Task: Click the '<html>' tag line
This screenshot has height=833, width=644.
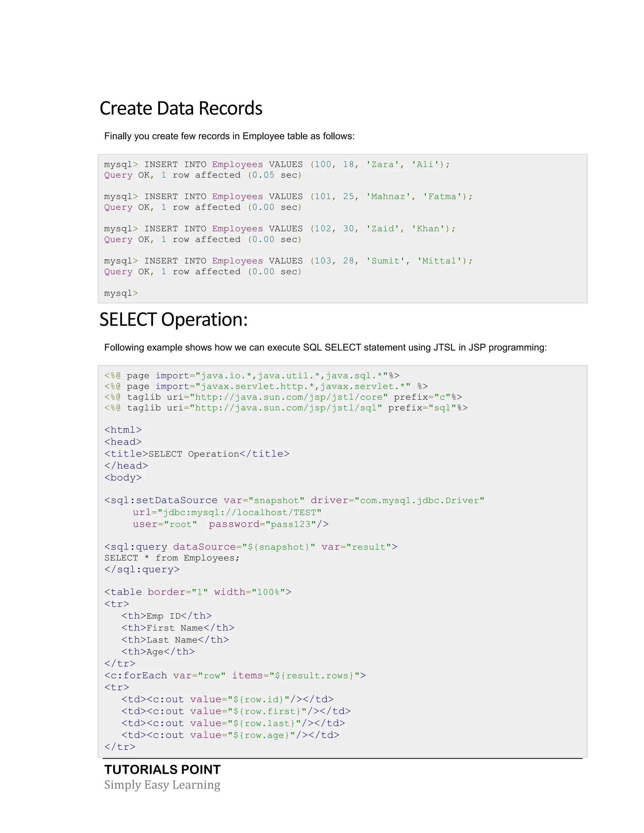Action: pos(123,430)
